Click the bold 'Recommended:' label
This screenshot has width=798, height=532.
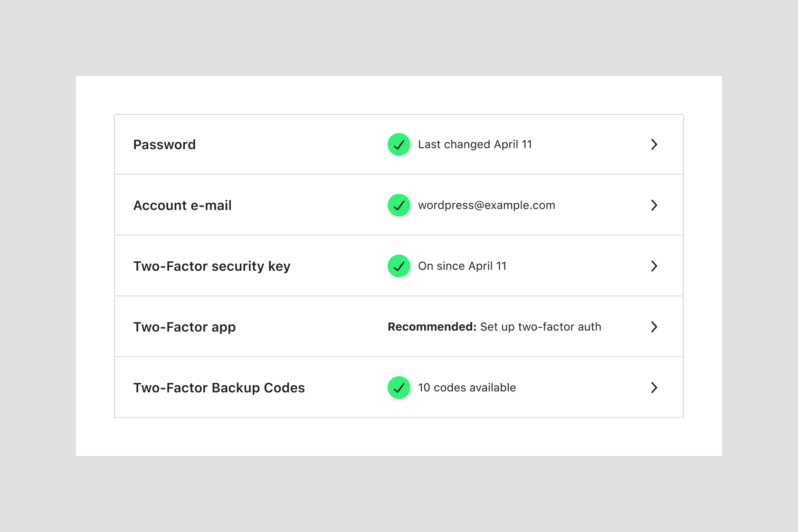[432, 327]
